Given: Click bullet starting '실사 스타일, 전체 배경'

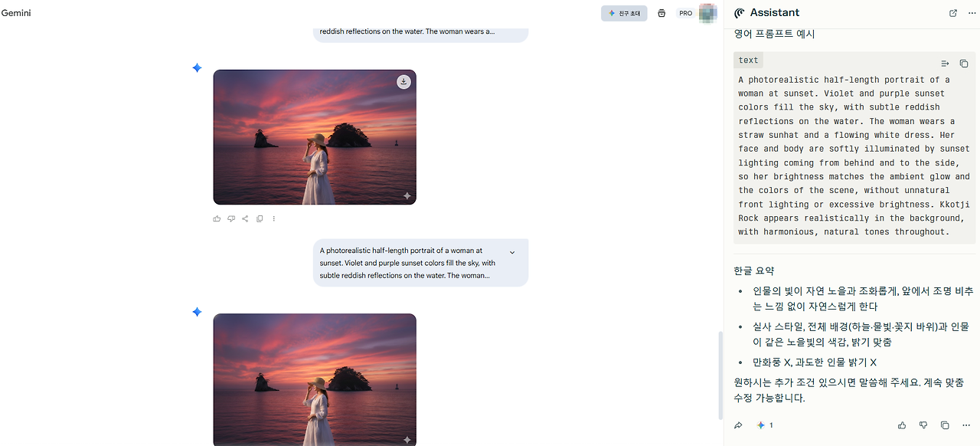Looking at the screenshot, I should [x=861, y=334].
